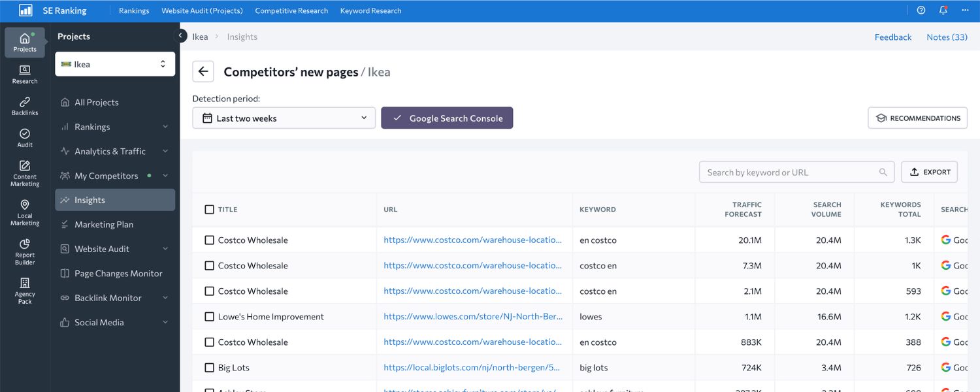The image size is (980, 392).
Task: Toggle the select-all Title checkbox
Action: (209, 210)
